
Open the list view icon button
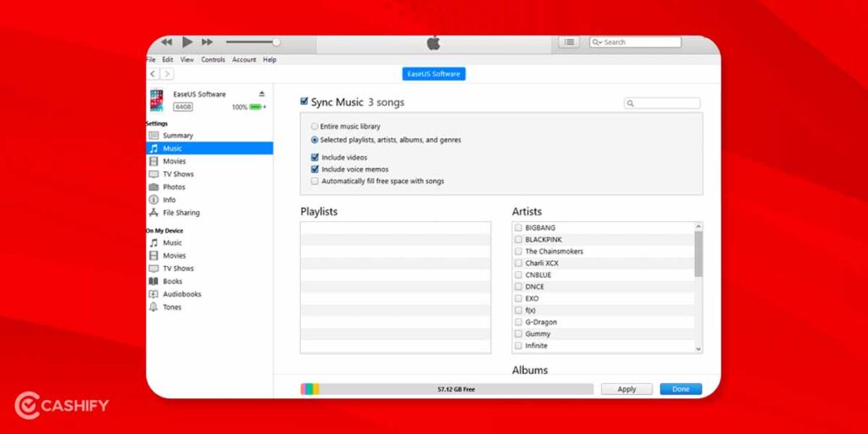pyautogui.click(x=569, y=42)
